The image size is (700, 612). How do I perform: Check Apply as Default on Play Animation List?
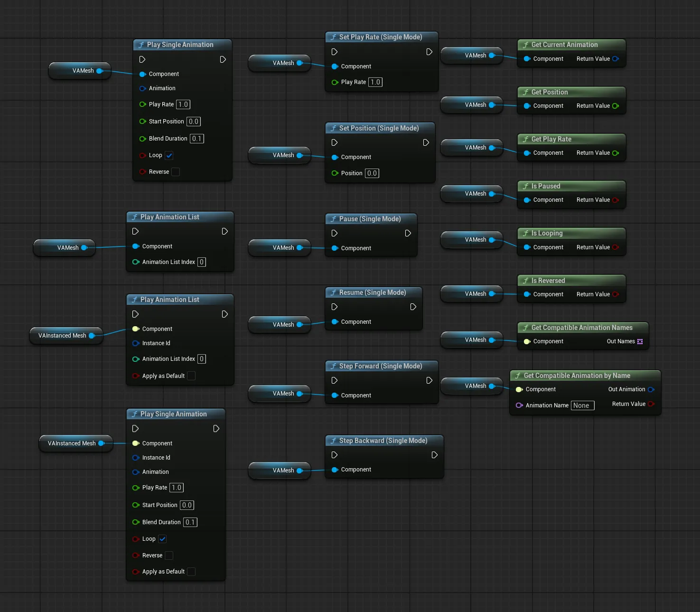click(191, 376)
